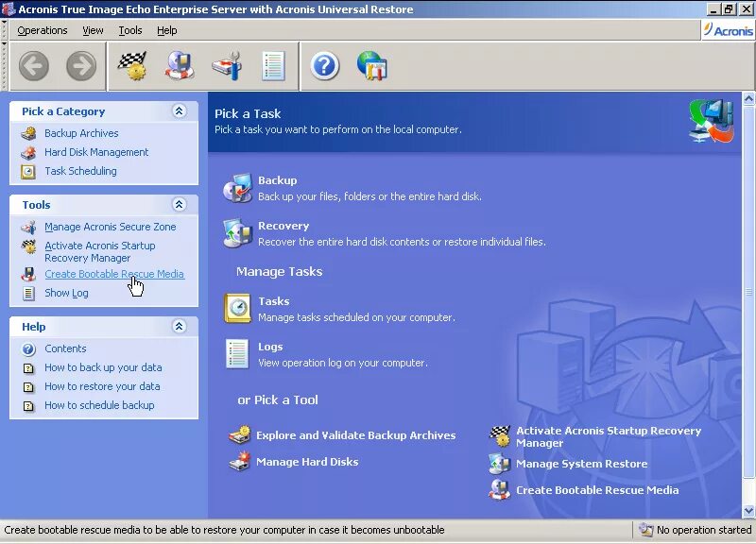756x544 pixels.
Task: Open the Backup Archives category link
Action: pos(81,133)
